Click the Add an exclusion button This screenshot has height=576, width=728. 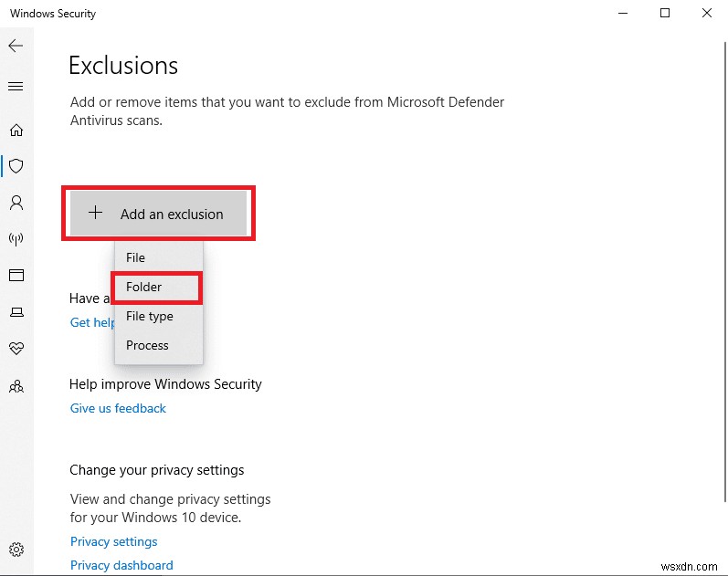coord(158,214)
